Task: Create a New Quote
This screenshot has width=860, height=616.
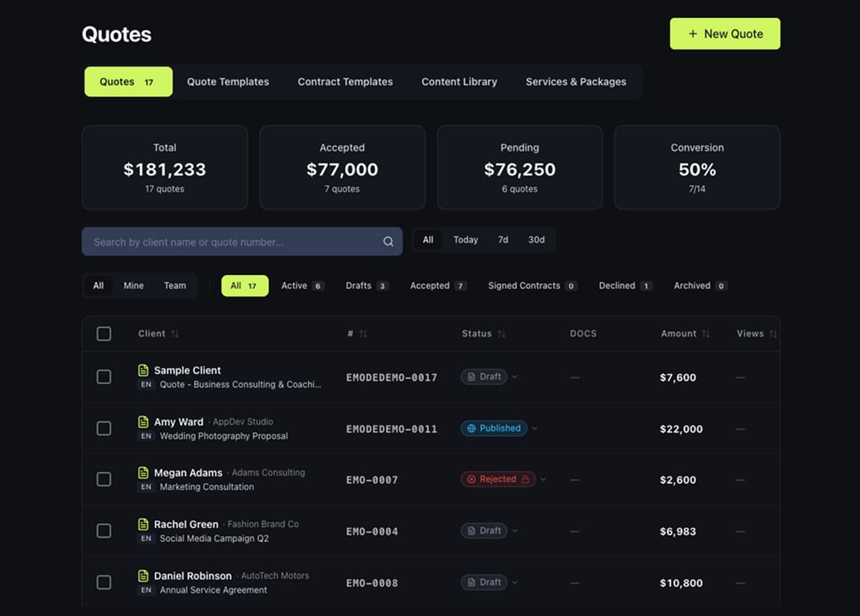Action: [x=725, y=34]
